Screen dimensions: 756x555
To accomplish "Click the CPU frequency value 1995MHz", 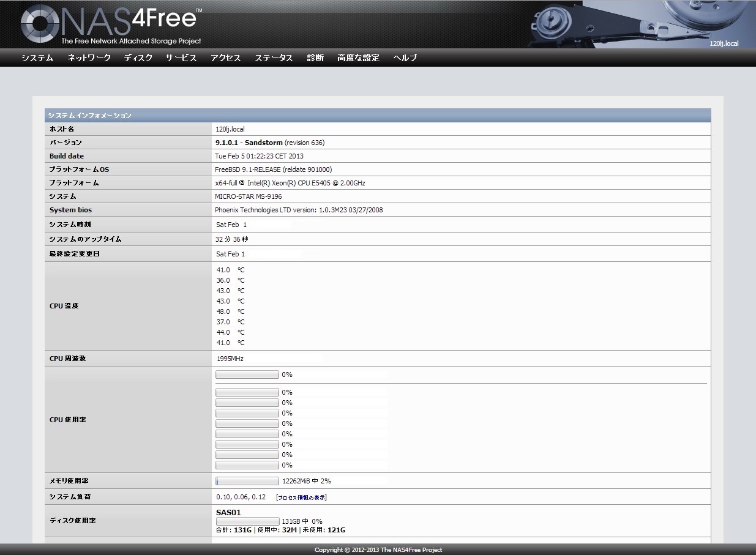I will click(x=230, y=359).
